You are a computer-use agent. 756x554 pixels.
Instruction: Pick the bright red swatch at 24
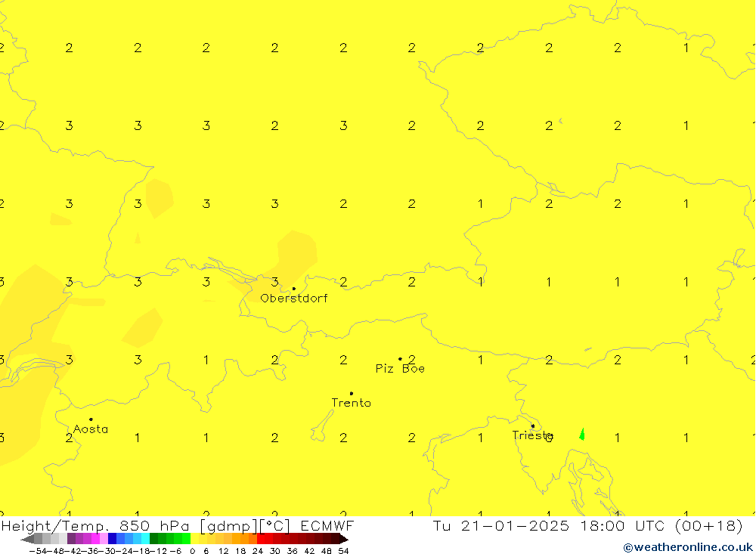click(261, 539)
